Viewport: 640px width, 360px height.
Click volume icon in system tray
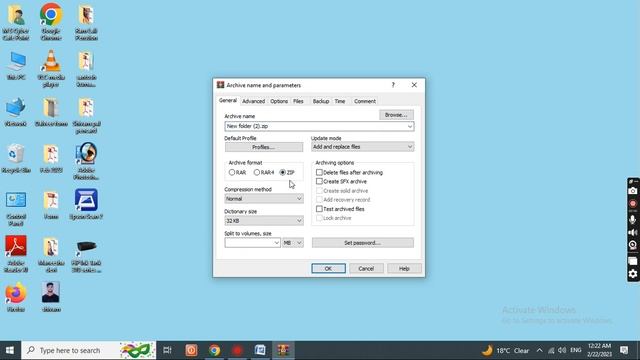[x=562, y=350]
